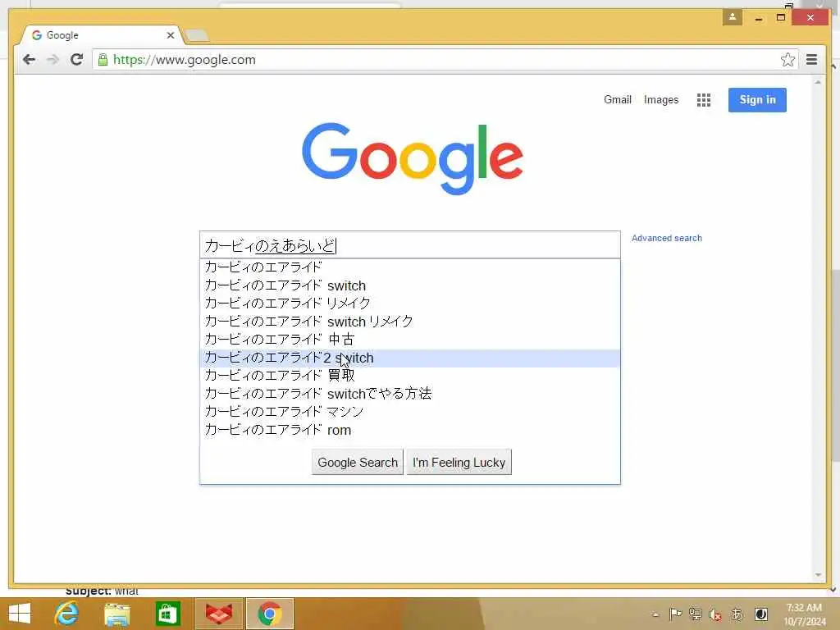Reload the Google page

(76, 59)
